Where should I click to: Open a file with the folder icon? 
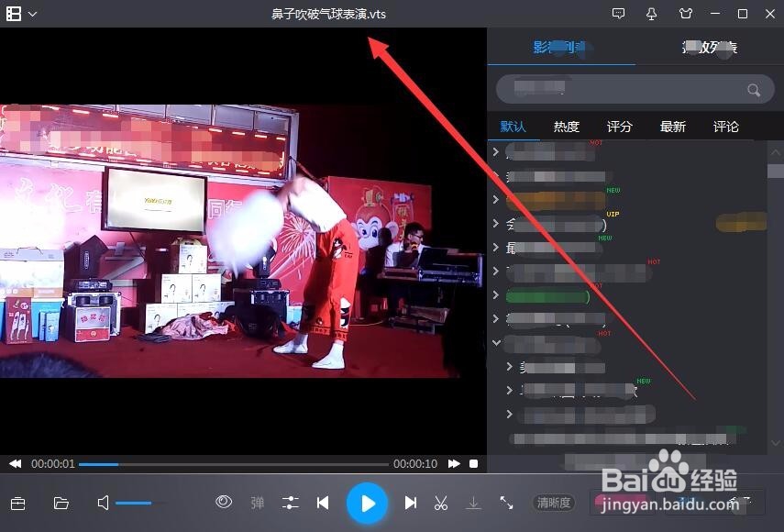point(61,503)
